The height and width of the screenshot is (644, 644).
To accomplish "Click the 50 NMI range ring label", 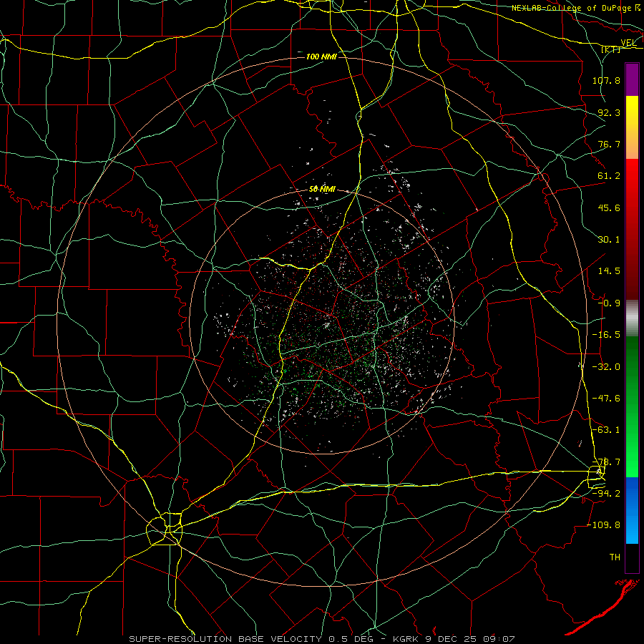I will pyautogui.click(x=323, y=190).
